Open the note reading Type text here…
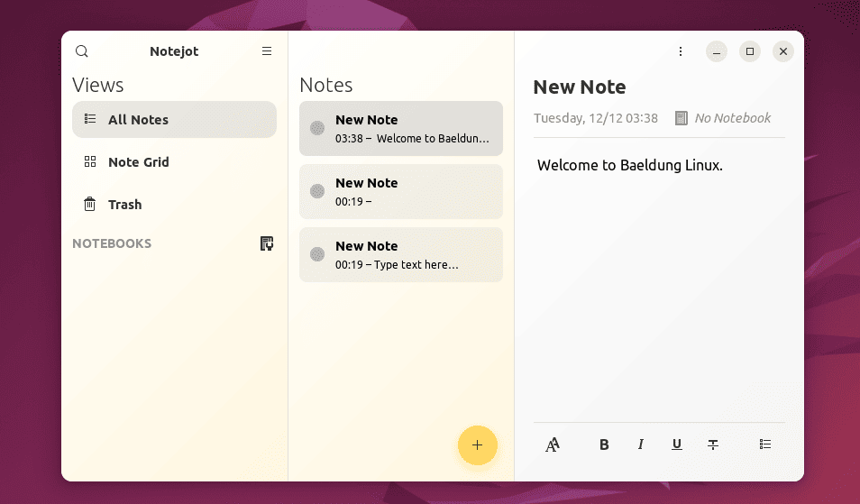Viewport: 860px width, 504px height. [x=401, y=254]
